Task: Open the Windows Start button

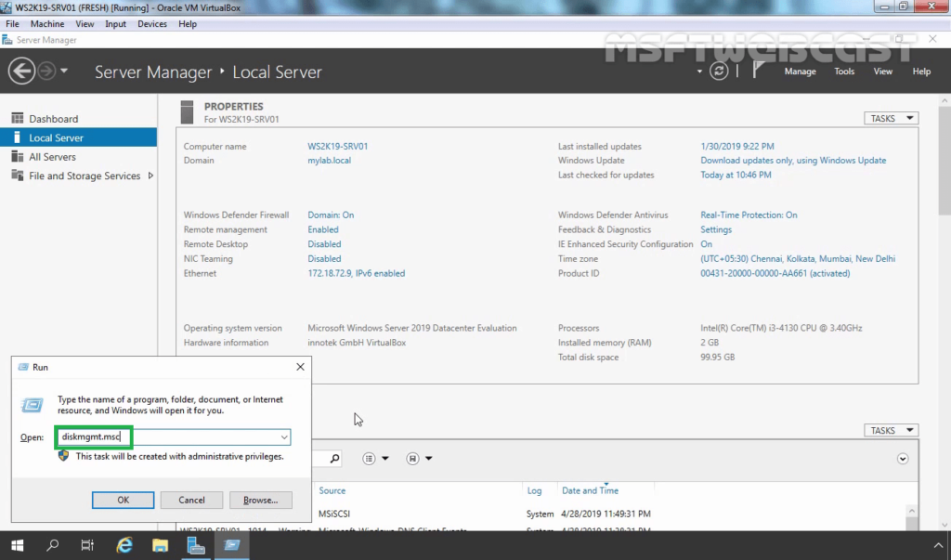Action: click(x=17, y=545)
